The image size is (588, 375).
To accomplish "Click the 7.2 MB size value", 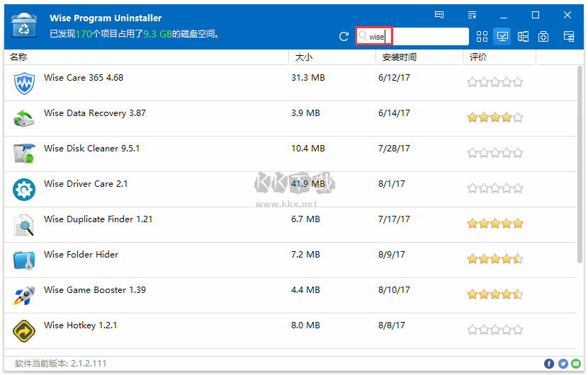I will coord(305,255).
